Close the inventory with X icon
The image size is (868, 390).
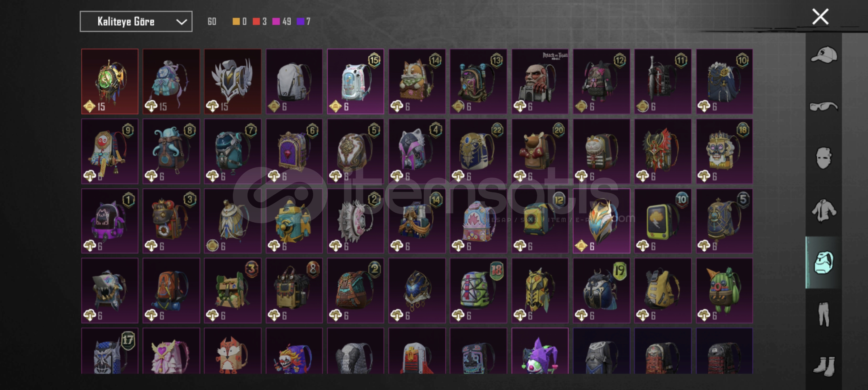point(820,17)
